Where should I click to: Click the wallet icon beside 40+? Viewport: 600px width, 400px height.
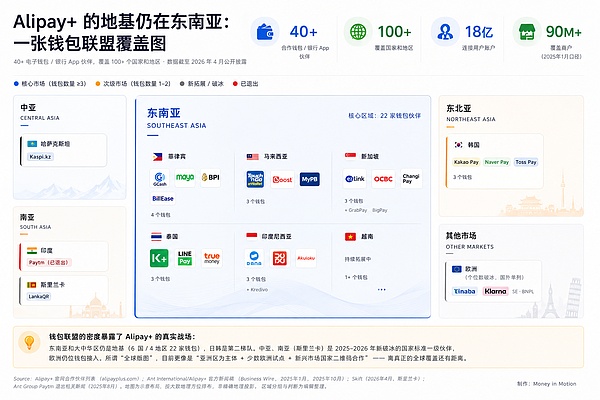(x=265, y=32)
